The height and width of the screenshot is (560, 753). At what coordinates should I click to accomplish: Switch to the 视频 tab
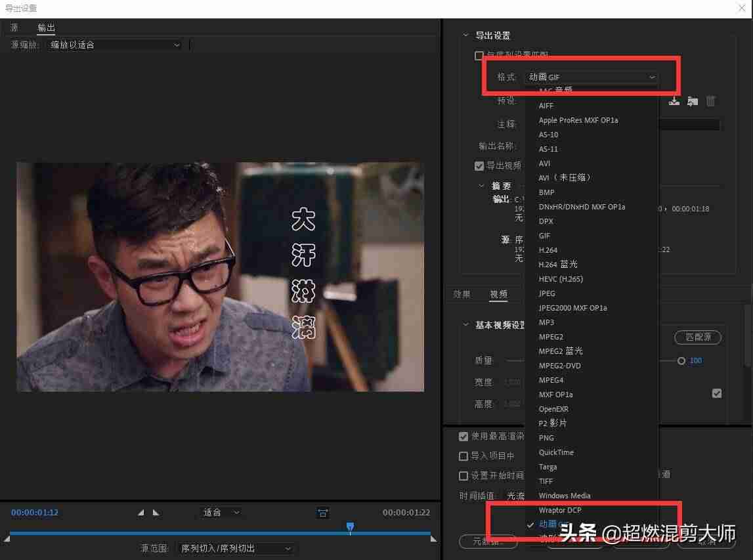(498, 294)
